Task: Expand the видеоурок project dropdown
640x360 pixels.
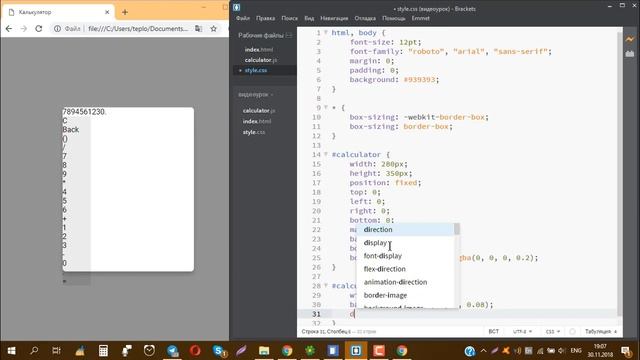Action: click(256, 94)
